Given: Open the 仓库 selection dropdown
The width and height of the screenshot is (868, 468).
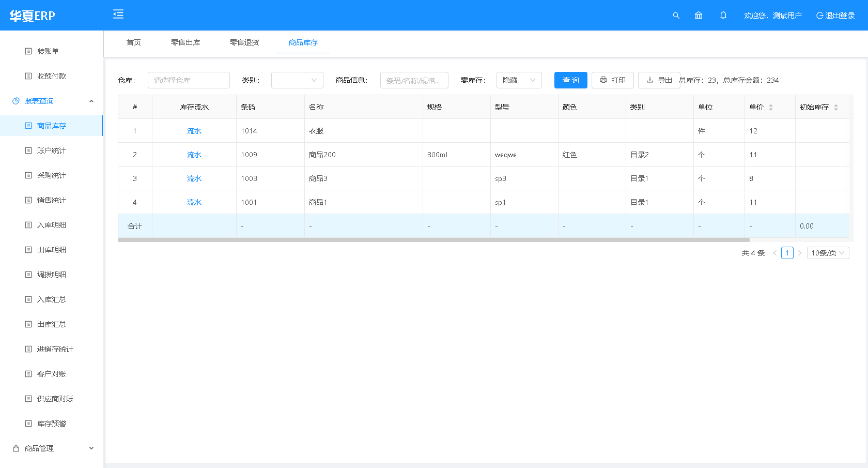Looking at the screenshot, I should point(189,80).
